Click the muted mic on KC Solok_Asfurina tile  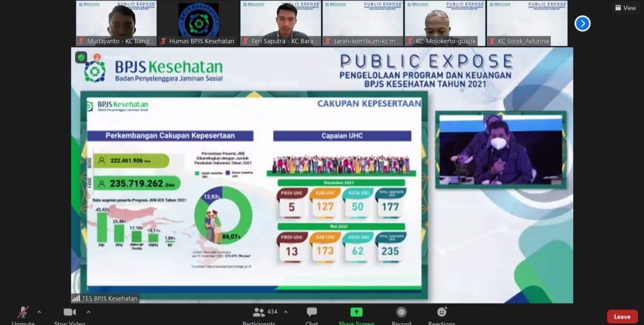492,41
